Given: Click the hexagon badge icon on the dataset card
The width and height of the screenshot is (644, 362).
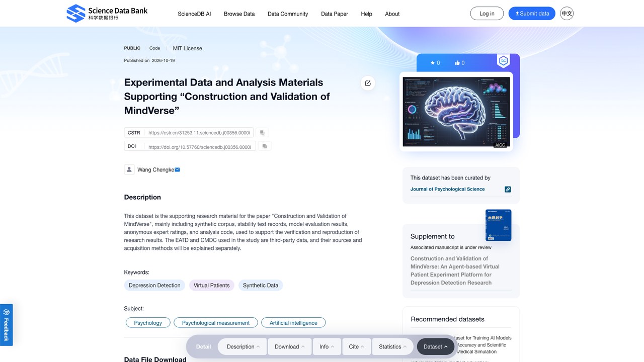Looking at the screenshot, I should point(503,61).
